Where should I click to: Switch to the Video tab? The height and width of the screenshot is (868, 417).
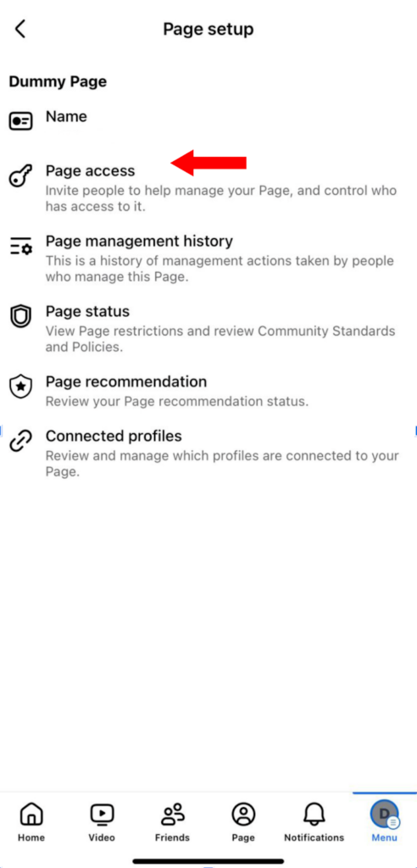[102, 822]
